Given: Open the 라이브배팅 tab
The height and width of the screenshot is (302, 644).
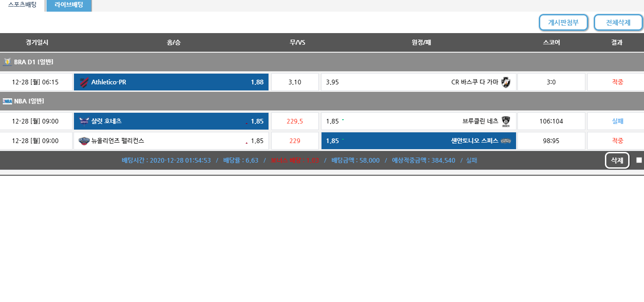Looking at the screenshot, I should [69, 5].
